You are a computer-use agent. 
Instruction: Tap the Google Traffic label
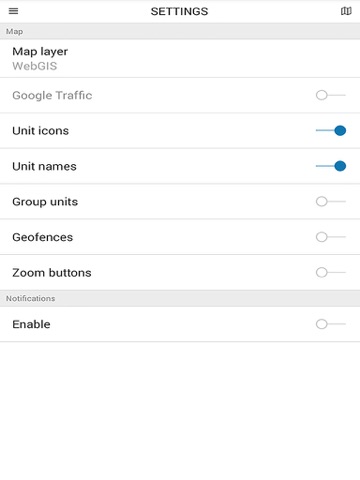52,95
